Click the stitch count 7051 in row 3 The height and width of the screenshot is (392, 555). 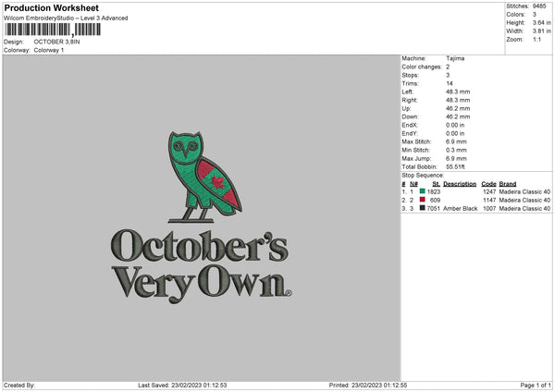coord(434,209)
